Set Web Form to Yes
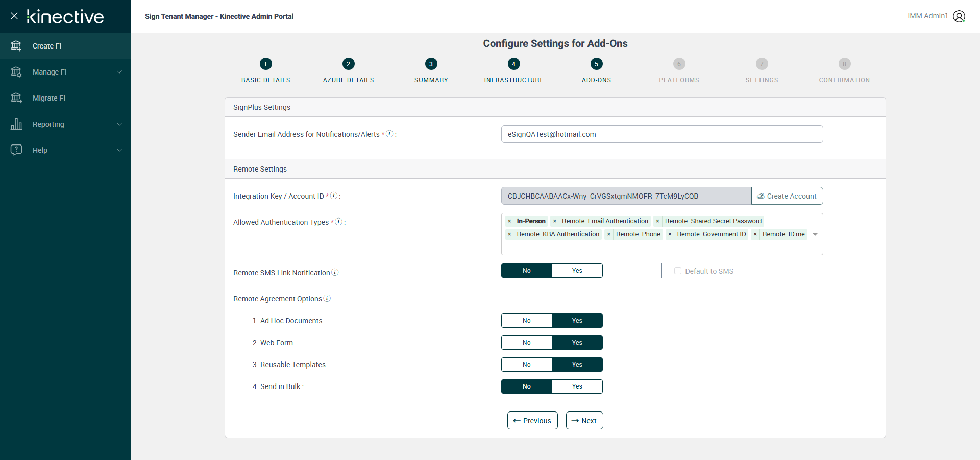980x460 pixels. 577,343
